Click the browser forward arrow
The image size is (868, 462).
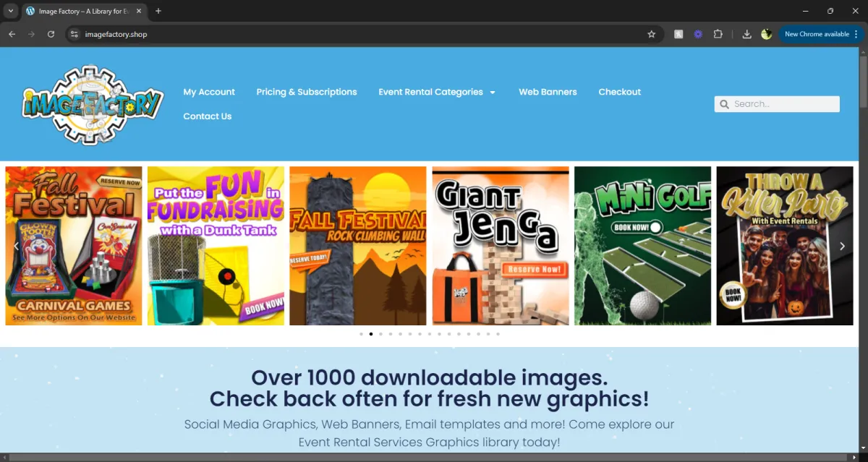(x=31, y=34)
